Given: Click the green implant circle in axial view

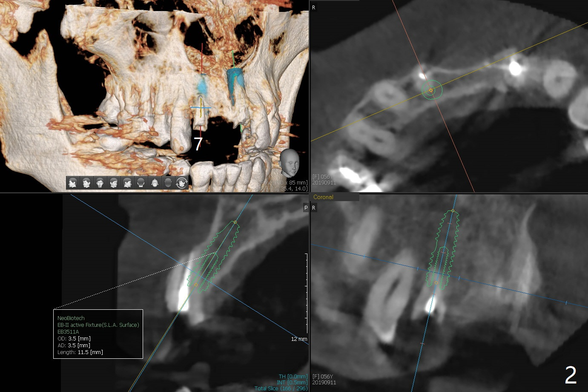Looking at the screenshot, I should tap(431, 90).
